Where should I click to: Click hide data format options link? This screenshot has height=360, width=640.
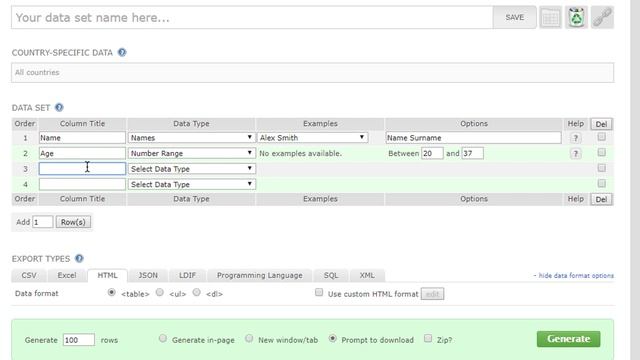click(x=573, y=276)
